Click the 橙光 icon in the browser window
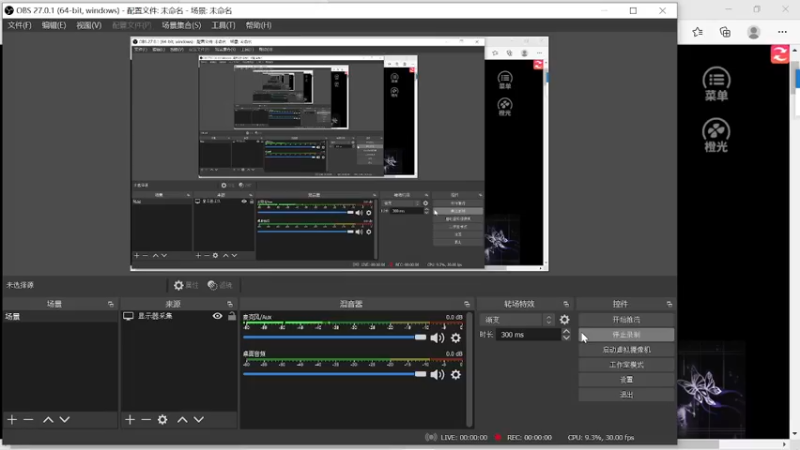 [x=716, y=135]
